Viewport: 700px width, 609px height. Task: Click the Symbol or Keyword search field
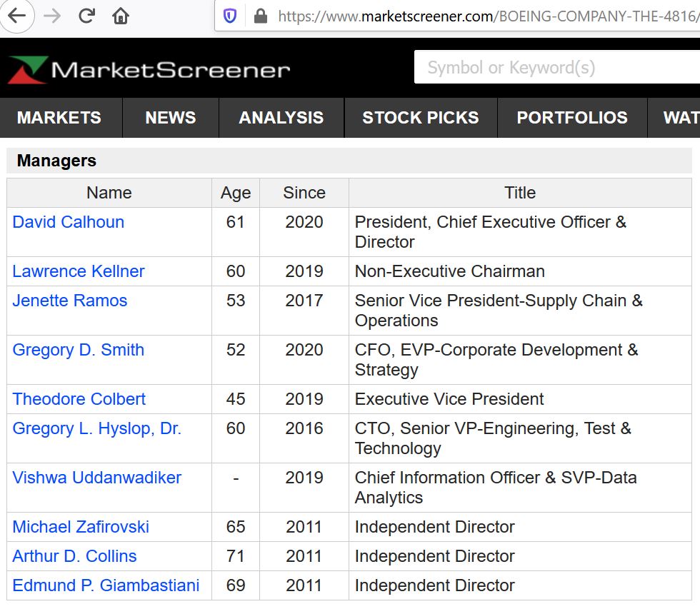tap(557, 68)
